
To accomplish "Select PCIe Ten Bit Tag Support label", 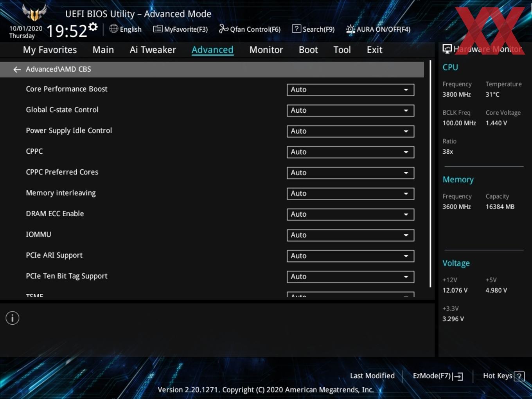I will pyautogui.click(x=66, y=276).
